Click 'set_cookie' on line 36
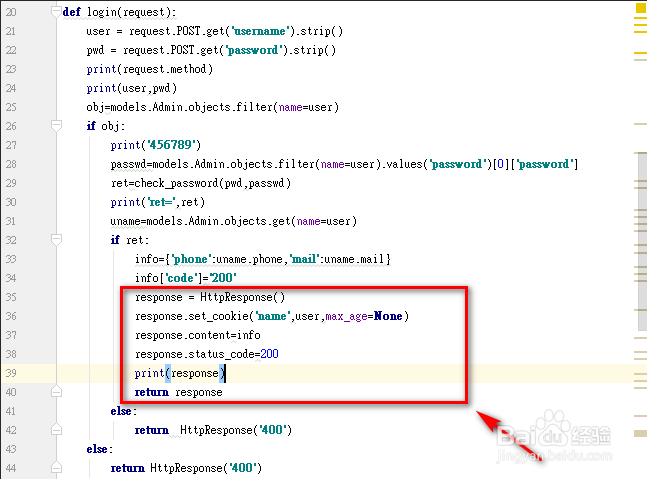The height and width of the screenshot is (479, 647). [218, 316]
